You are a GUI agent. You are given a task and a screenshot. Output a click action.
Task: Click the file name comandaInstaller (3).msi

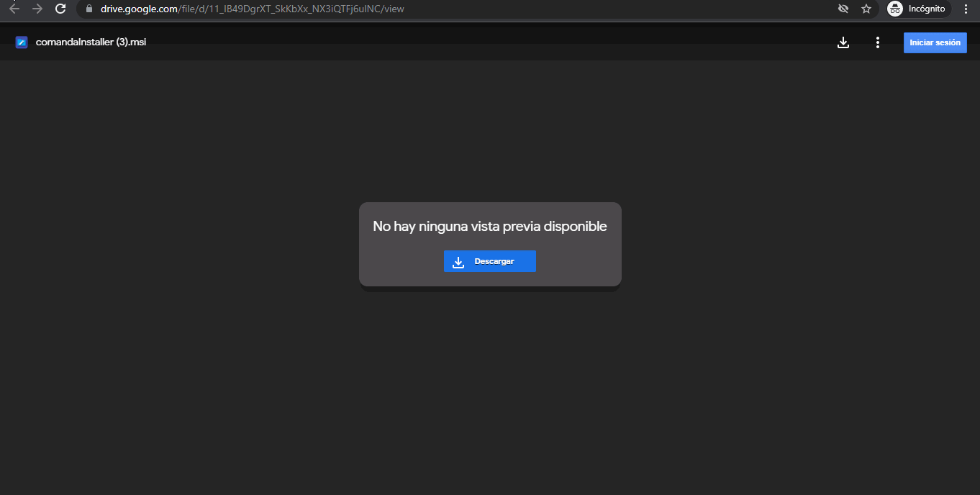tap(91, 42)
